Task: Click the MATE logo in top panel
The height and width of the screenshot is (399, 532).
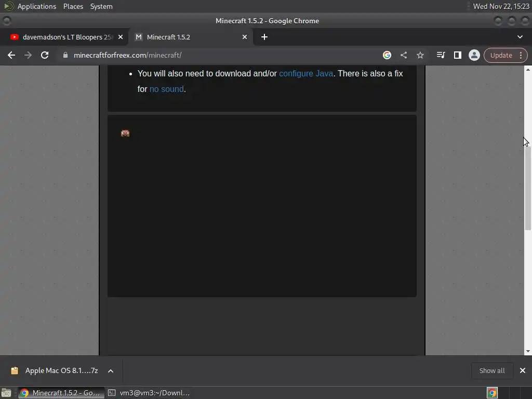Action: [x=9, y=6]
